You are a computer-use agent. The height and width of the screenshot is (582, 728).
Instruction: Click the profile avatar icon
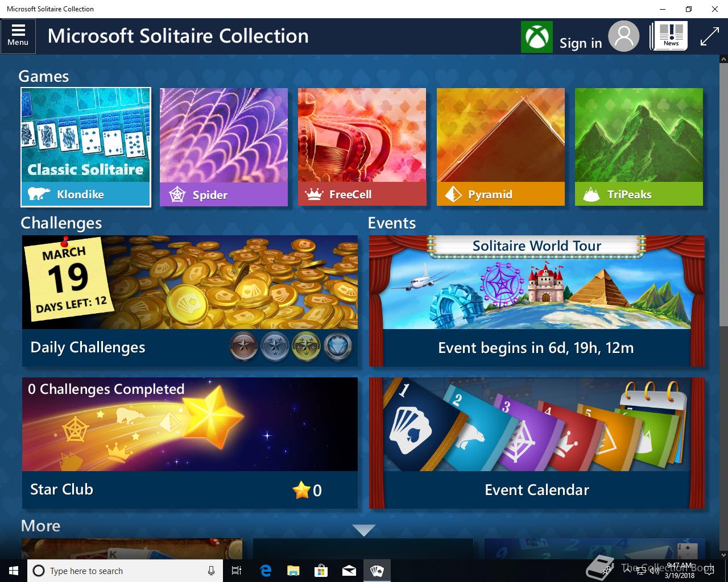pos(623,36)
